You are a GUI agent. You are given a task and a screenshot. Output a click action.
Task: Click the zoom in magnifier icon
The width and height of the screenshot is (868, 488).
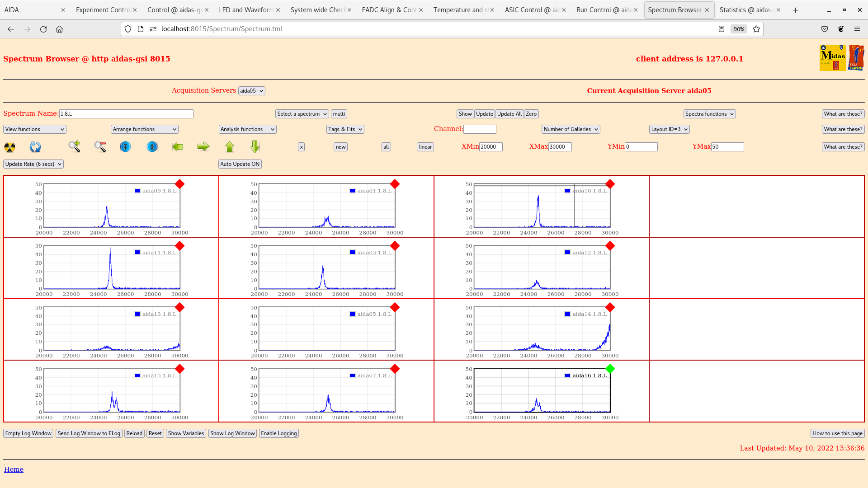(x=75, y=146)
